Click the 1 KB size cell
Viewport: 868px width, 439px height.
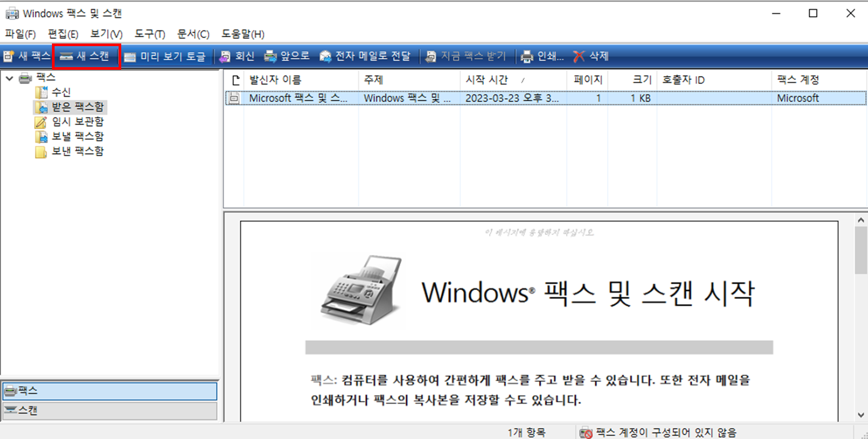(x=640, y=98)
